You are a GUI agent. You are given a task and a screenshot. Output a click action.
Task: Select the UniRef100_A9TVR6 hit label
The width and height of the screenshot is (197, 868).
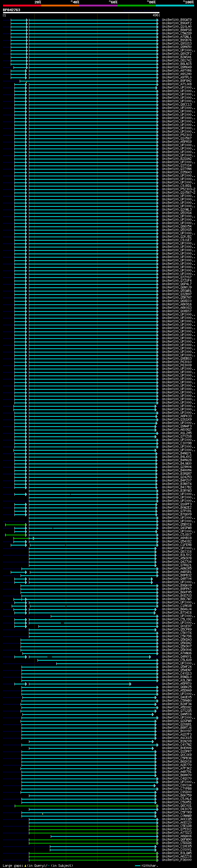coord(176,71)
